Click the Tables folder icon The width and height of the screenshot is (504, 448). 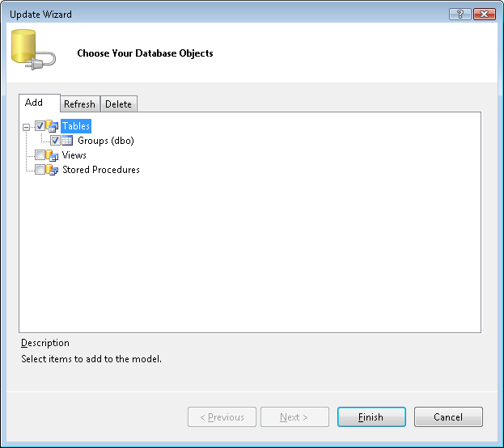pyautogui.click(x=52, y=126)
